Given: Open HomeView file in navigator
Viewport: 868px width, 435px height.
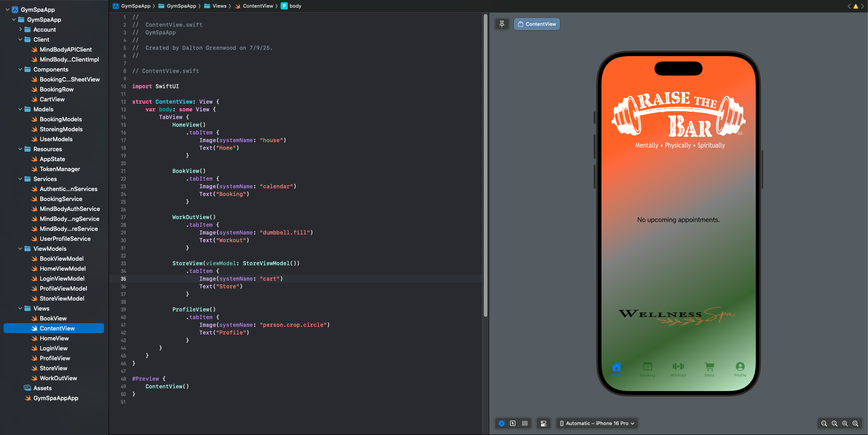Looking at the screenshot, I should point(54,338).
